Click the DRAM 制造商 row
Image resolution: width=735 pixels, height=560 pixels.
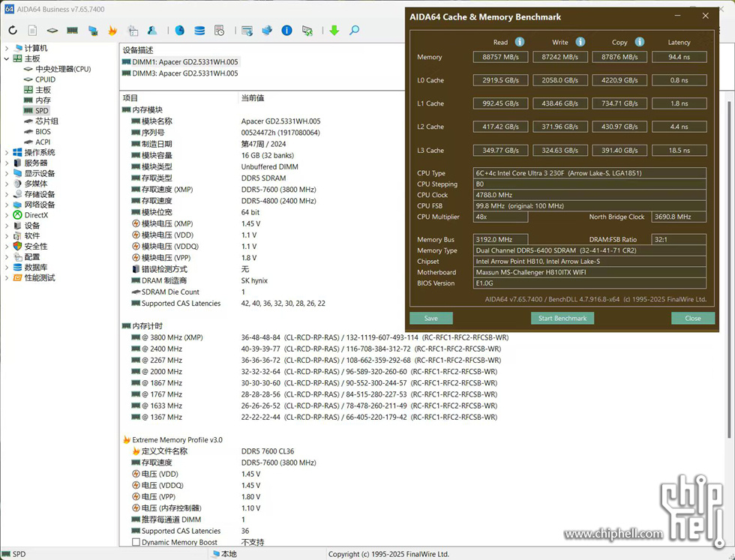[199, 280]
